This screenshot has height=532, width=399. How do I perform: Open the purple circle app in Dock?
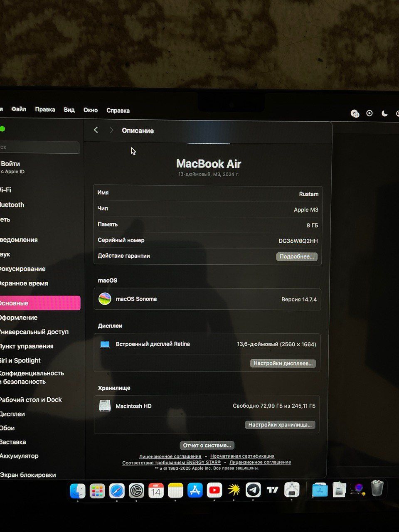coord(358,489)
